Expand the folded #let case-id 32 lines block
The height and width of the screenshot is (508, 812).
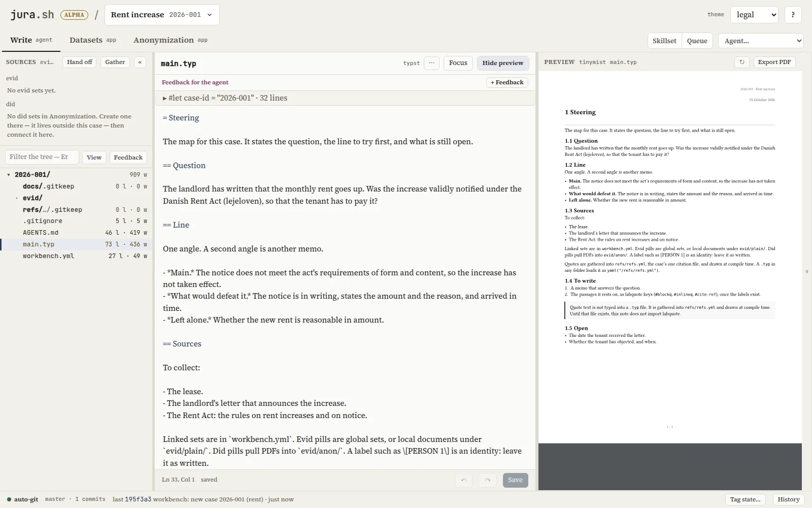point(345,98)
